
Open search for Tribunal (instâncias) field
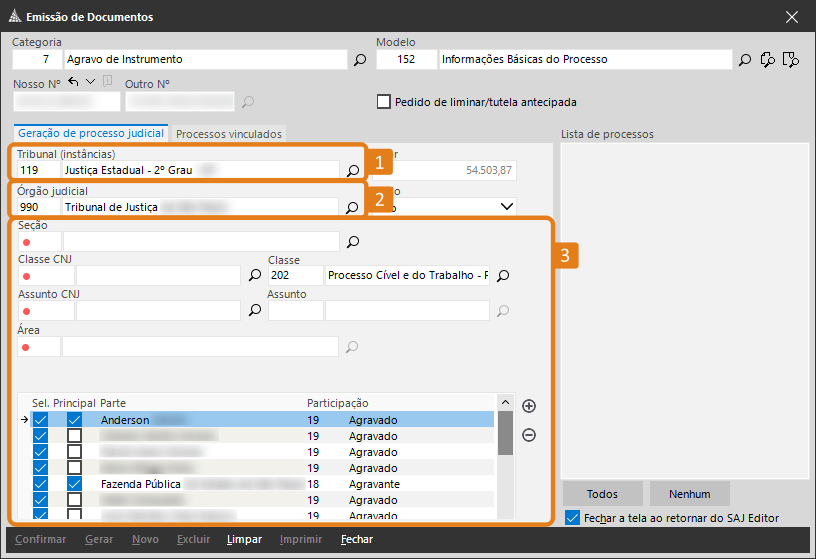pos(352,171)
